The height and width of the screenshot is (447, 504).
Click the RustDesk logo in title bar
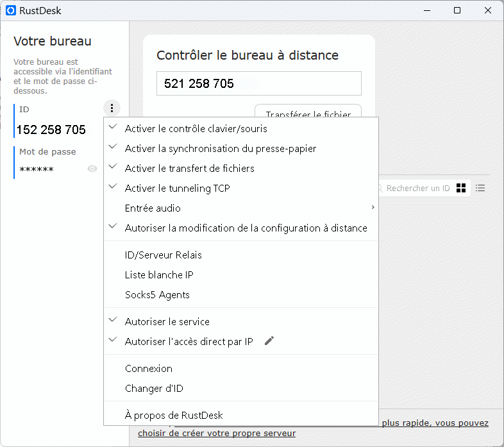point(11,11)
